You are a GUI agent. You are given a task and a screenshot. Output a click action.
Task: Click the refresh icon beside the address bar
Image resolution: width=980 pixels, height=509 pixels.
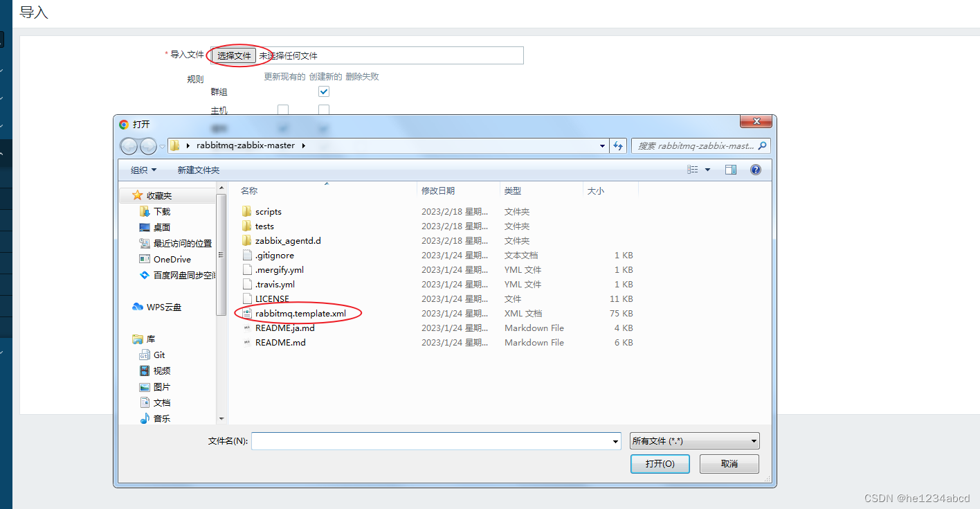(x=617, y=145)
